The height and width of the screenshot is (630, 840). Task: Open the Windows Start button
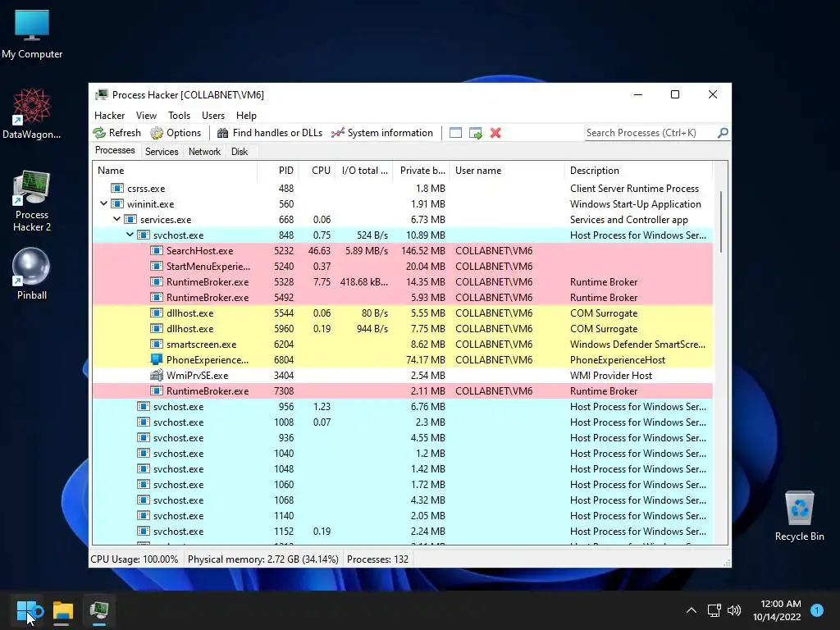(25, 610)
